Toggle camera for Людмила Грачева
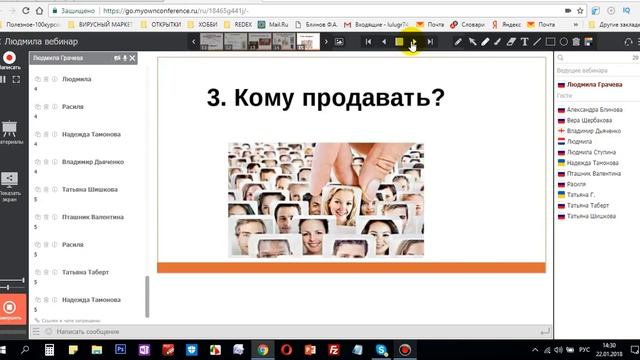Image resolution: width=640 pixels, height=360 pixels. (117, 58)
